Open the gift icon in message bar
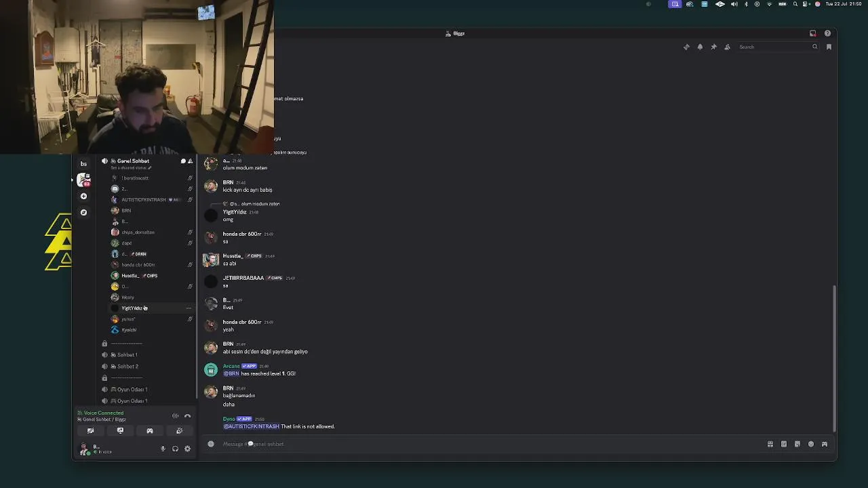868x488 pixels. pyautogui.click(x=770, y=444)
